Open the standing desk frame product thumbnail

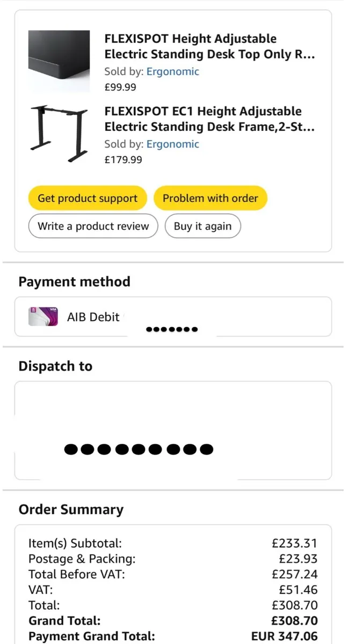click(59, 133)
